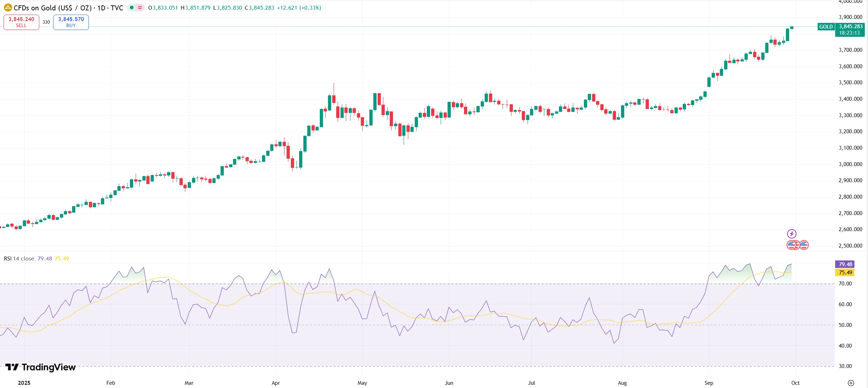The height and width of the screenshot is (388, 868).
Task: Click the purple 79.48 RSI value label
Action: coord(845,264)
